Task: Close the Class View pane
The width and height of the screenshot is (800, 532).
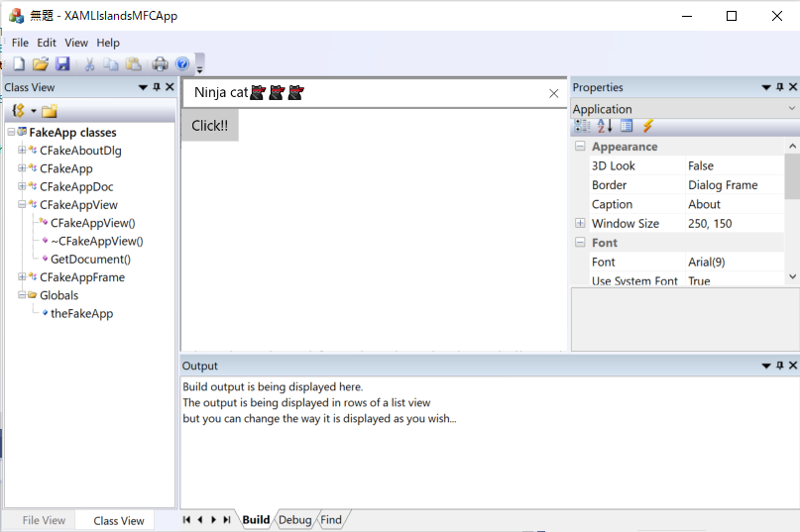Action: (170, 87)
